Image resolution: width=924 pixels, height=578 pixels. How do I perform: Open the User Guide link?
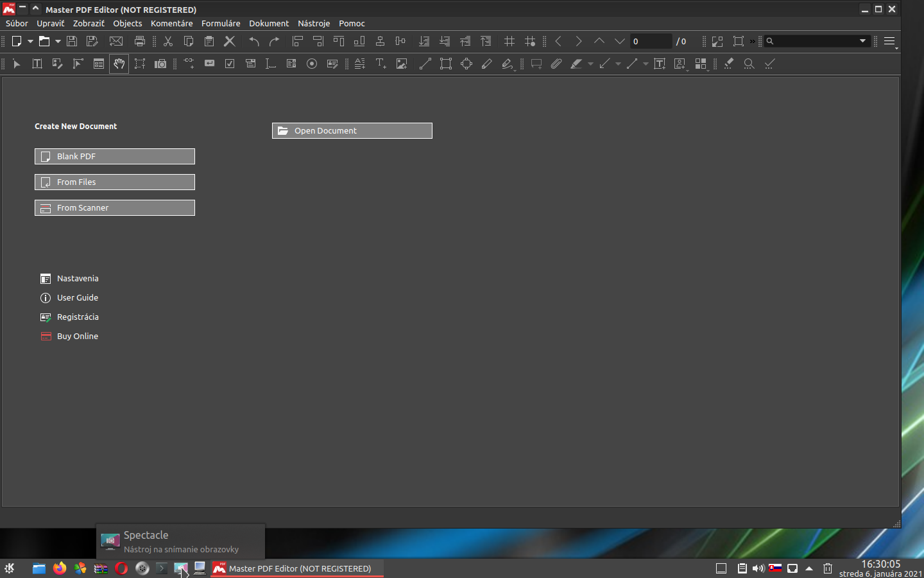69,298
